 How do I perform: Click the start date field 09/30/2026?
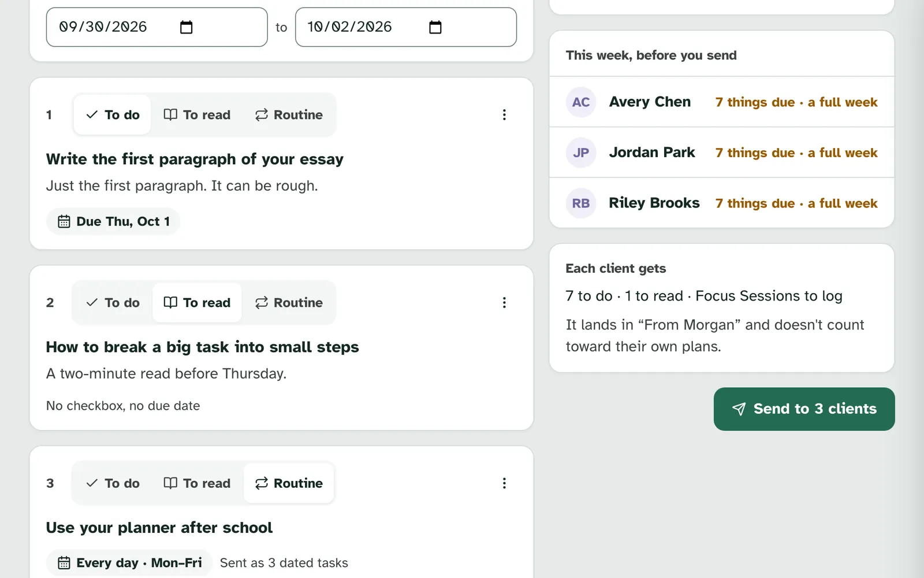(157, 27)
